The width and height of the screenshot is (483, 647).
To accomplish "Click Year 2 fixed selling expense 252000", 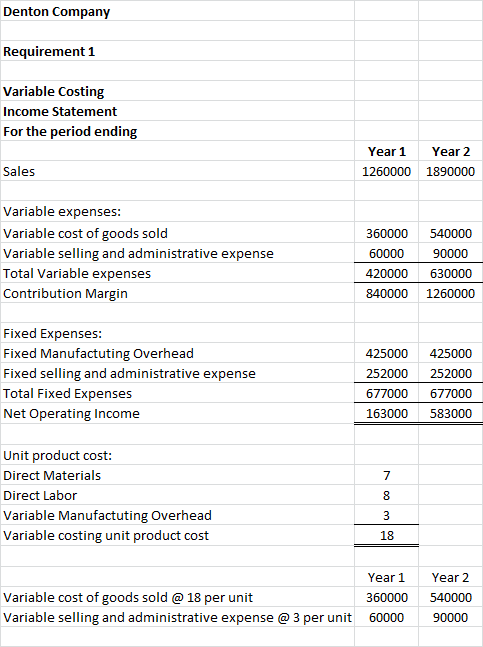I will 450,373.
